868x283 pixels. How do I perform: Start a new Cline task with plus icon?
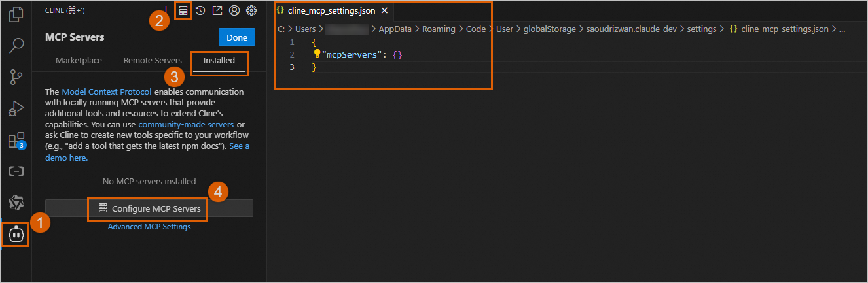tap(166, 10)
